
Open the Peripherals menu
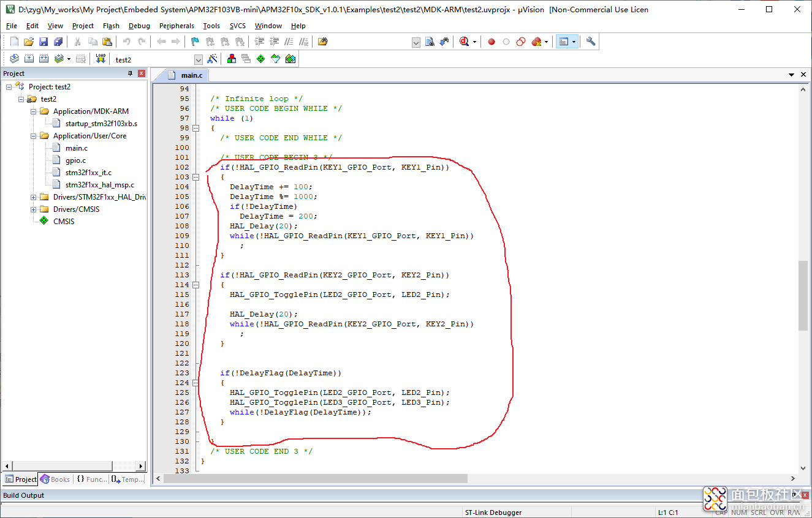[176, 26]
